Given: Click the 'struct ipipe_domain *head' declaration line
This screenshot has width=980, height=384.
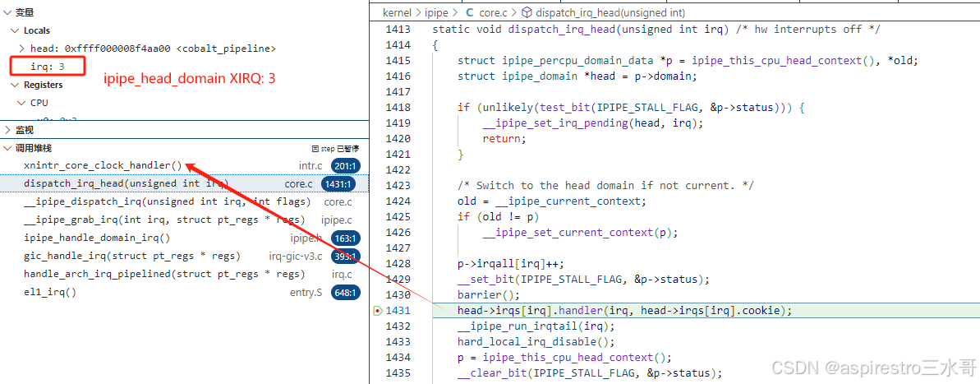Looking at the screenshot, I should pos(576,76).
